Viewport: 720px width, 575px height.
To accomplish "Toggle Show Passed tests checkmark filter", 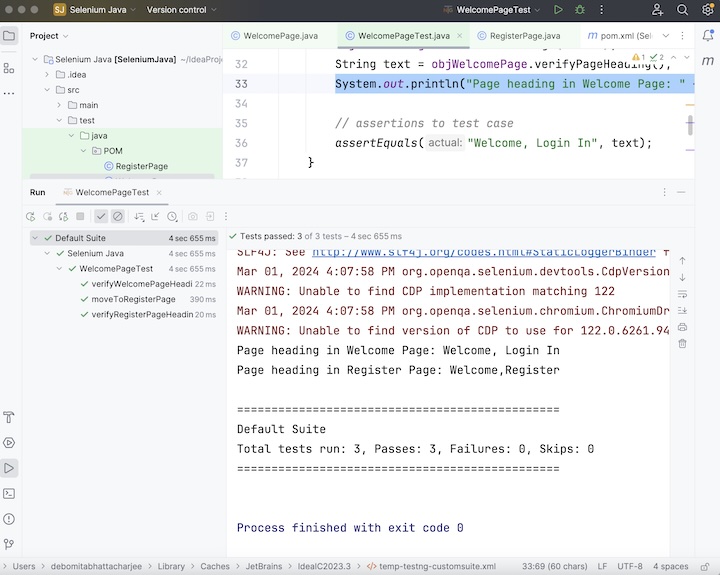I will point(101,216).
